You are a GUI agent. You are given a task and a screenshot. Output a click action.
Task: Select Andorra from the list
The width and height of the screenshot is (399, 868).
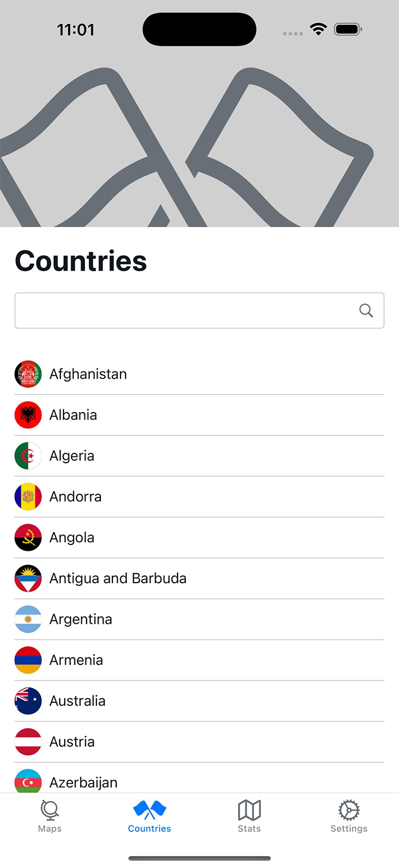(x=200, y=497)
